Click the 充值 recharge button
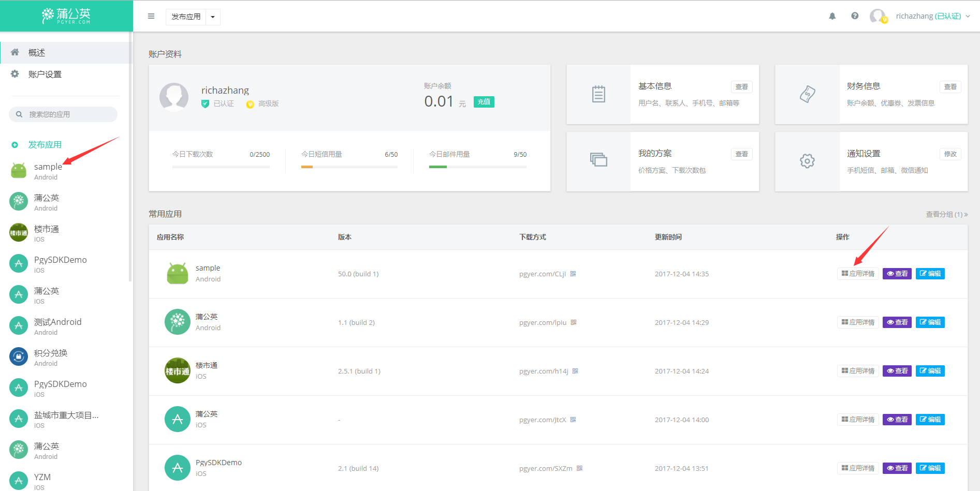The image size is (980, 491). coord(484,102)
